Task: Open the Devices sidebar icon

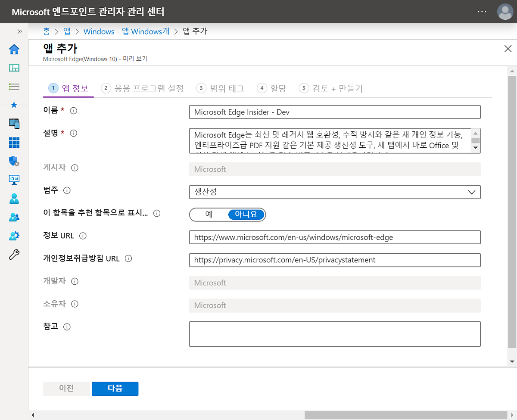Action: click(x=14, y=124)
